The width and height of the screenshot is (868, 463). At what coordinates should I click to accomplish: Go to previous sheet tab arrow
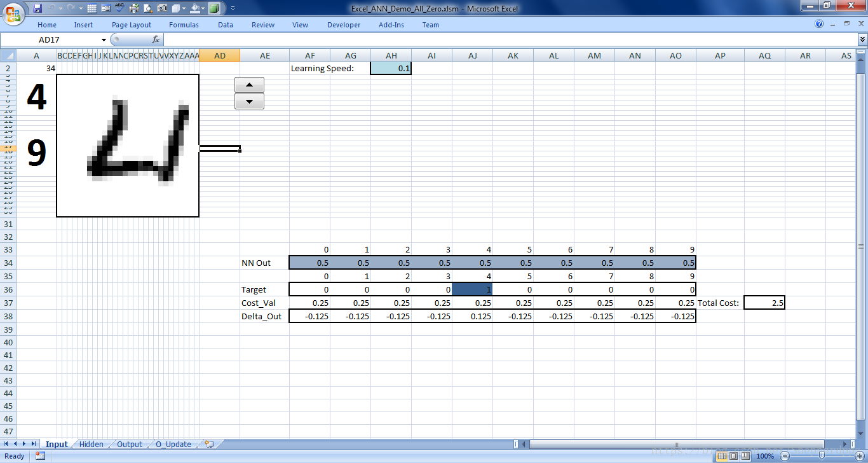tap(16, 444)
